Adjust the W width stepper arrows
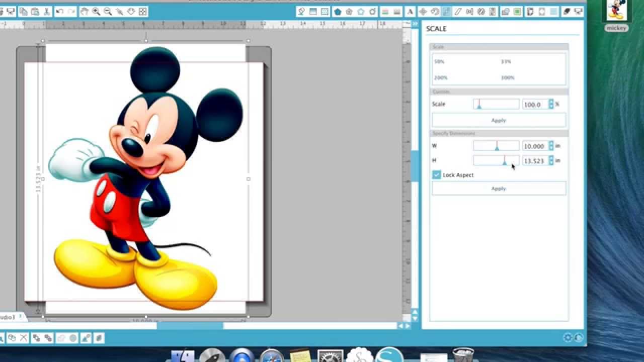Screen dimensions: 644x362 tap(551, 146)
